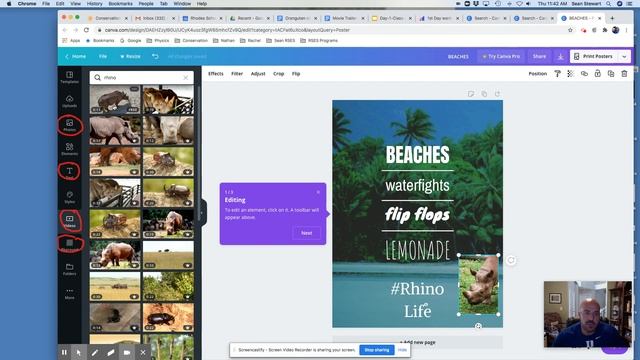Viewport: 640px width, 360px height.
Task: Select the #Rhino Life text
Action: (417, 300)
